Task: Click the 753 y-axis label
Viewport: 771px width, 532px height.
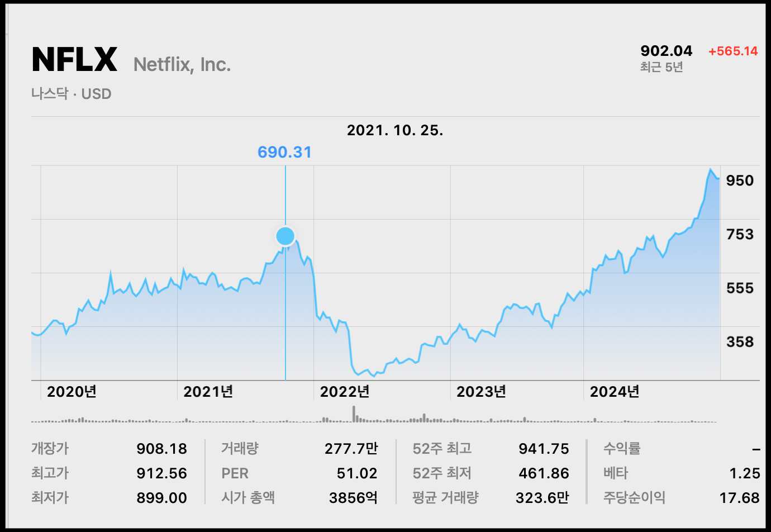Action: [x=740, y=234]
